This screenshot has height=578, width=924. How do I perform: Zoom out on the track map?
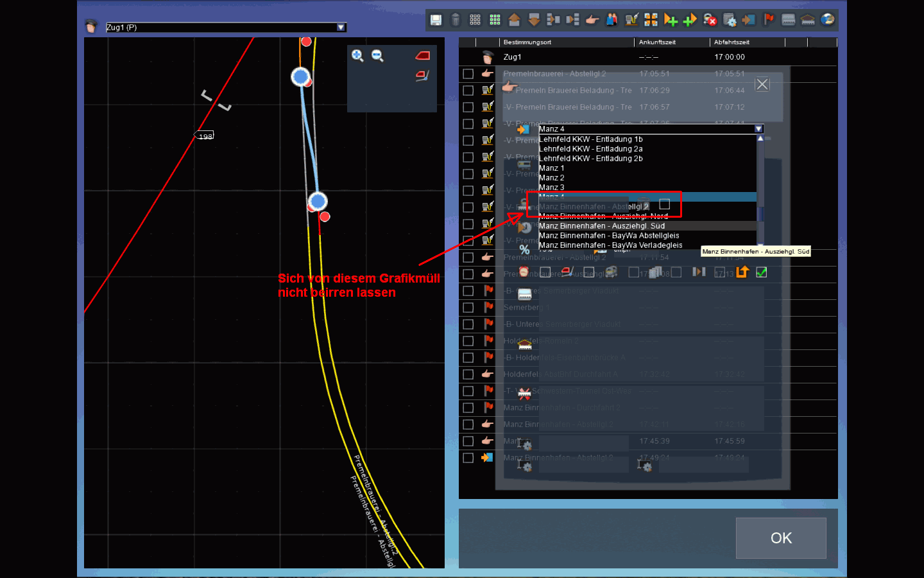377,56
